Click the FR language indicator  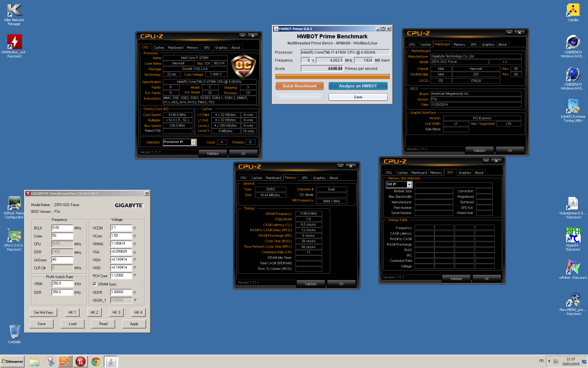[x=541, y=361]
